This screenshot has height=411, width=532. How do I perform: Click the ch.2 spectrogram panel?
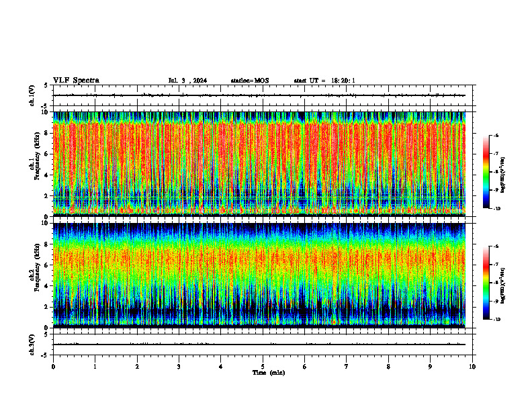259,275
